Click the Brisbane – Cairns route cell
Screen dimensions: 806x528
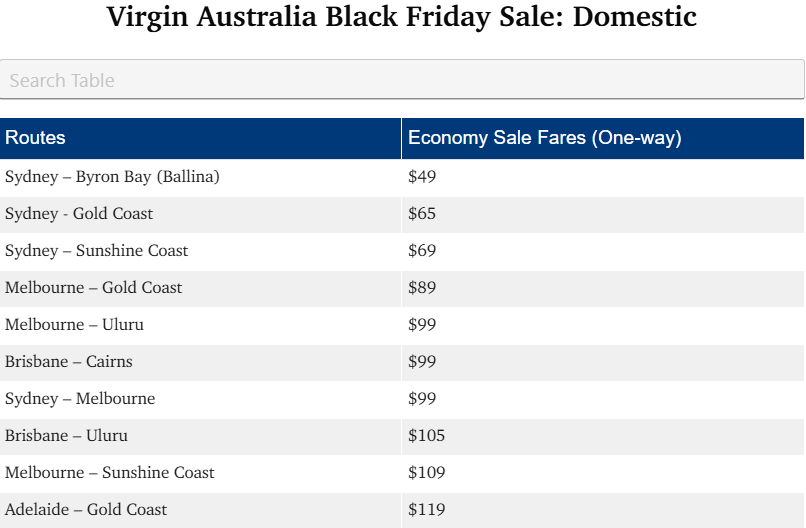(68, 362)
